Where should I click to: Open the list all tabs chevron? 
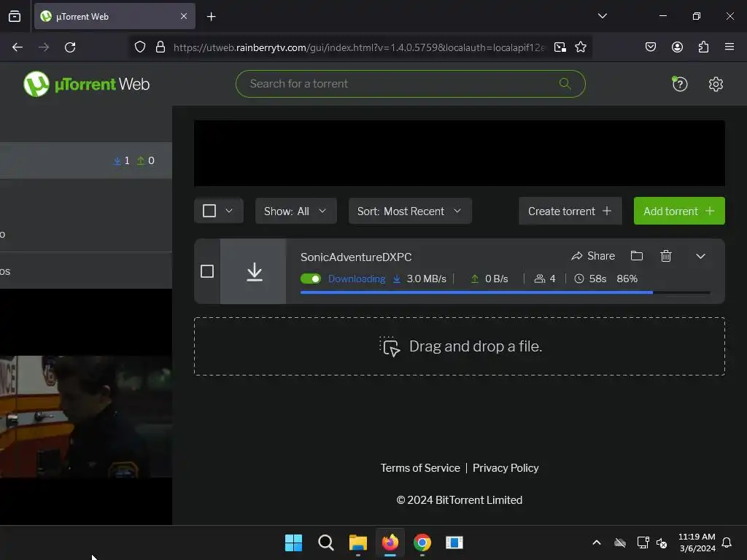pos(602,16)
